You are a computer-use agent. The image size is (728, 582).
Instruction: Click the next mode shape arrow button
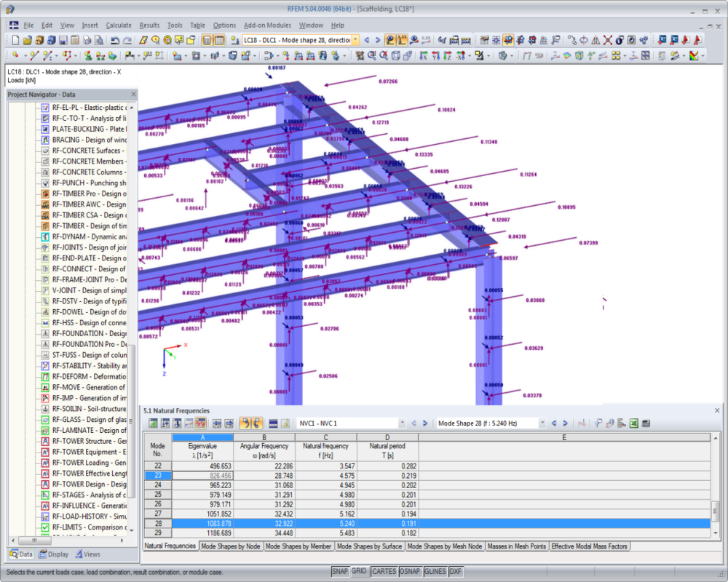point(565,422)
